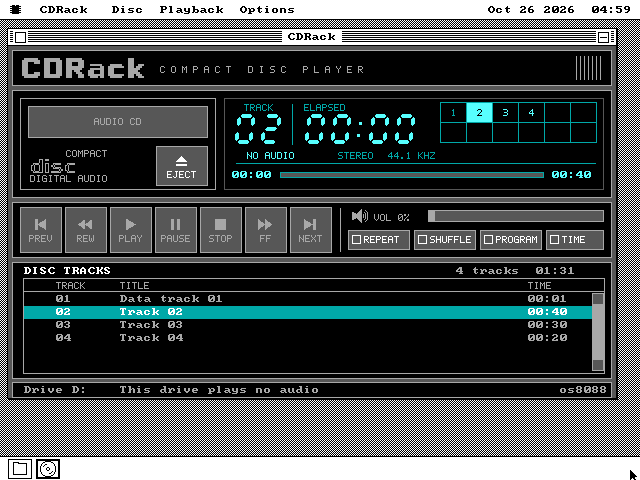The image size is (640, 480).
Task: Click the large track number 02 display
Action: pyautogui.click(x=258, y=129)
